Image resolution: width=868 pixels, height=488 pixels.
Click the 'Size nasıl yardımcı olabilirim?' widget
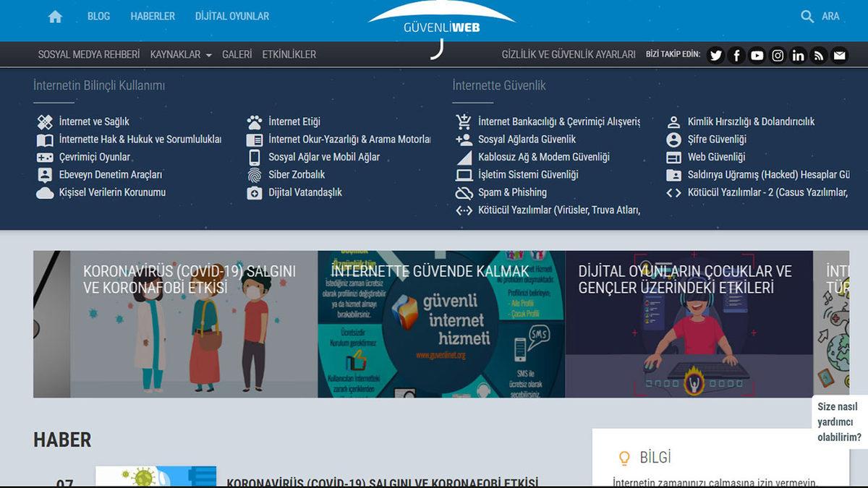coord(839,422)
